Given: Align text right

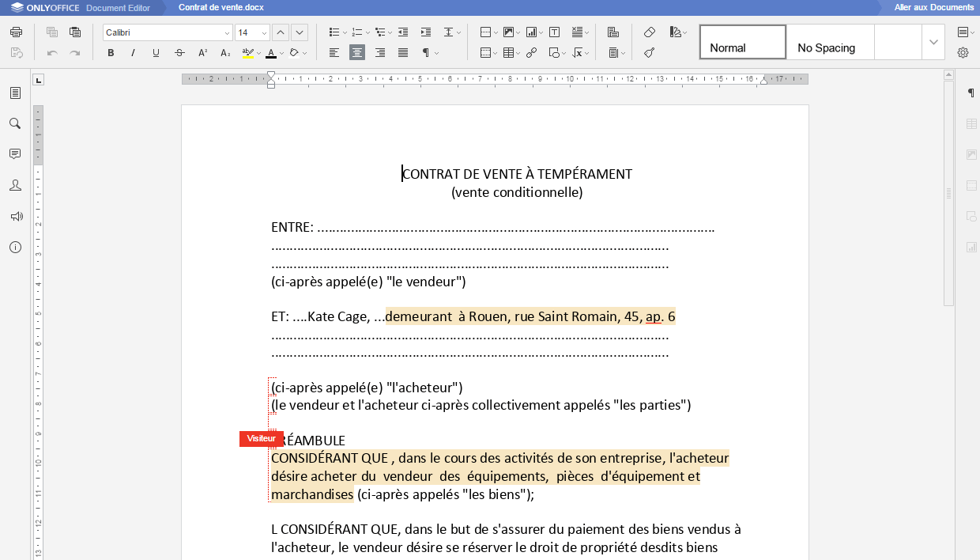Looking at the screenshot, I should (380, 53).
